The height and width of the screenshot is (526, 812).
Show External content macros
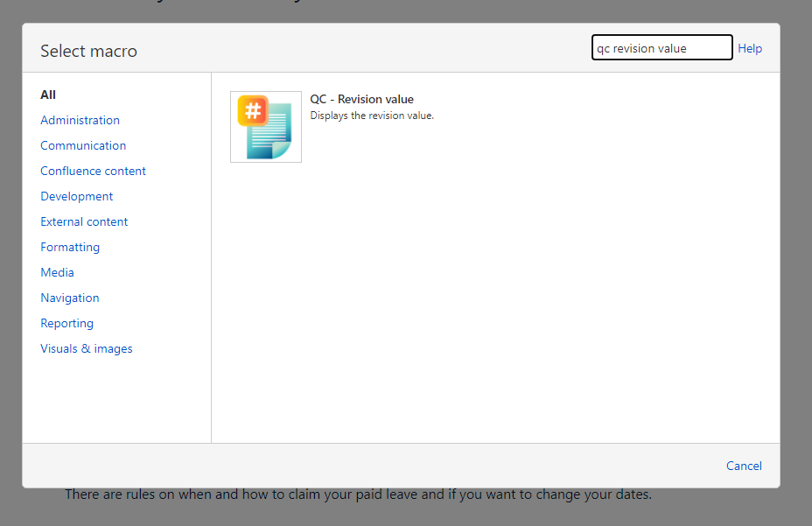[x=84, y=221]
